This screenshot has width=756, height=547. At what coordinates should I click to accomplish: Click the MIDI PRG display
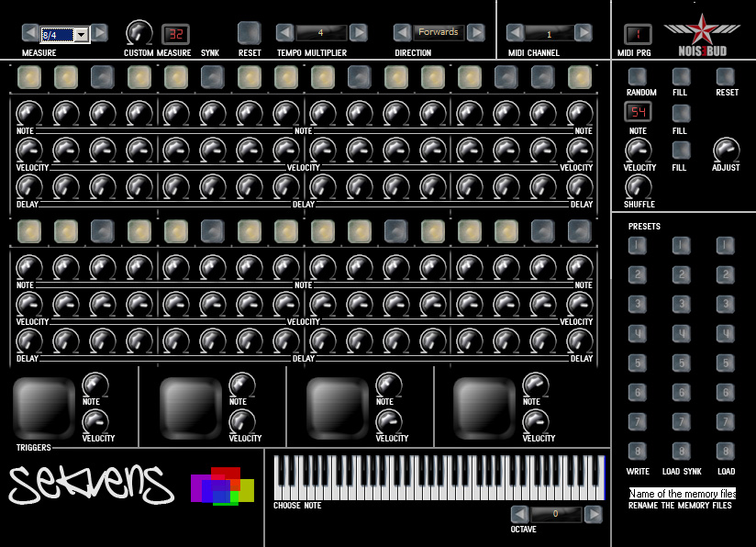[638, 34]
